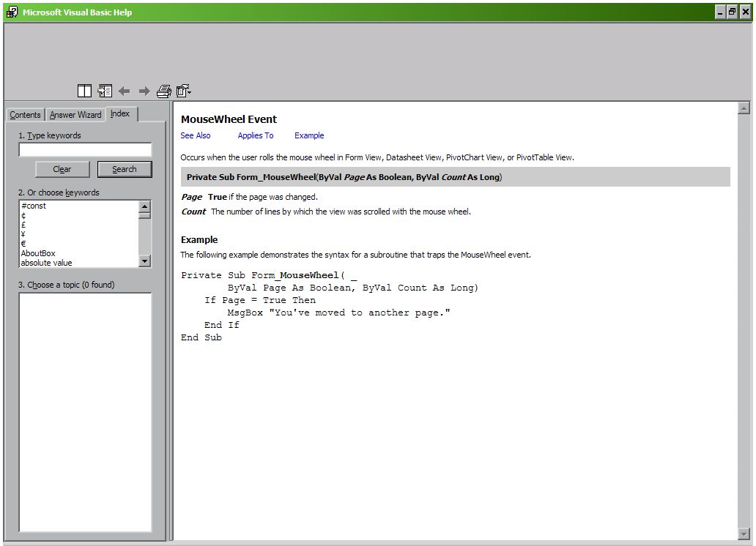Click the End Sub code line
The height and width of the screenshot is (546, 756).
click(x=201, y=337)
